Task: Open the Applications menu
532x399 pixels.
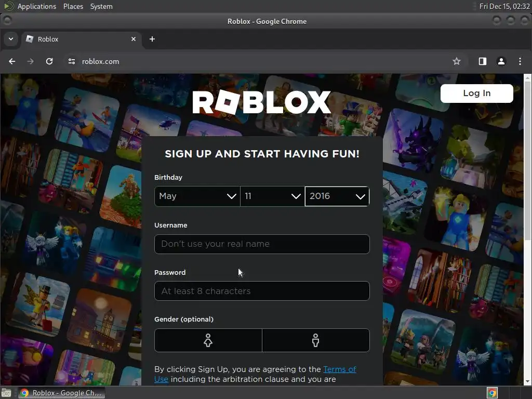Action: pos(37,6)
